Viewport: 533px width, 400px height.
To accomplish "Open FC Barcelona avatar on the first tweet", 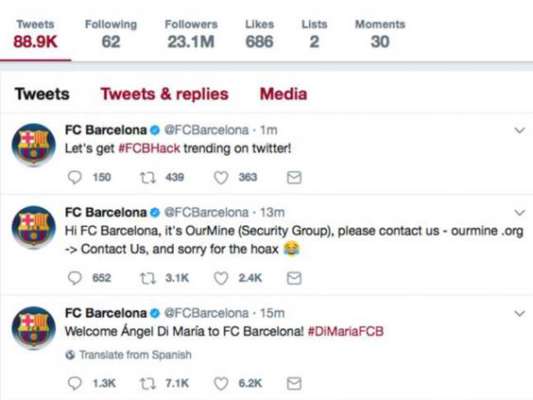I will pyautogui.click(x=34, y=144).
